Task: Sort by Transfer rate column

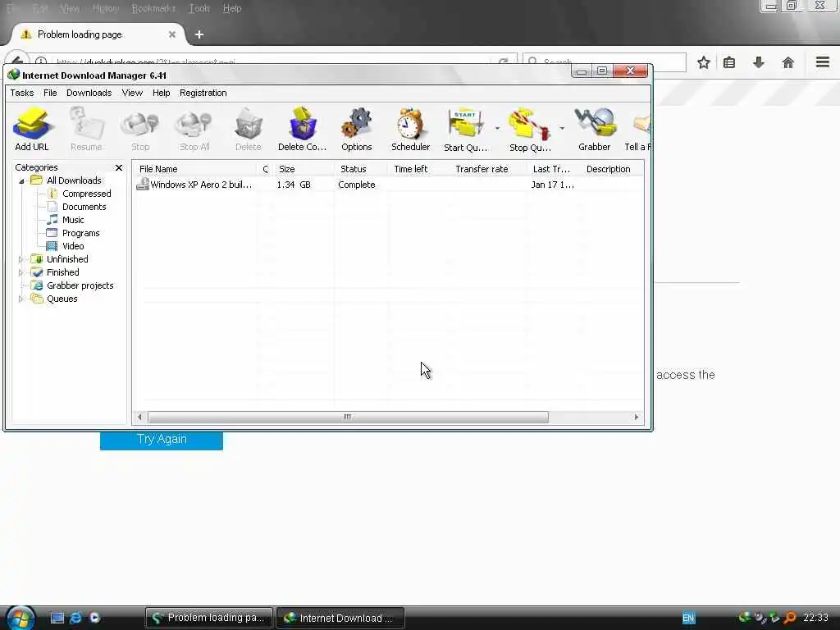Action: click(x=489, y=169)
